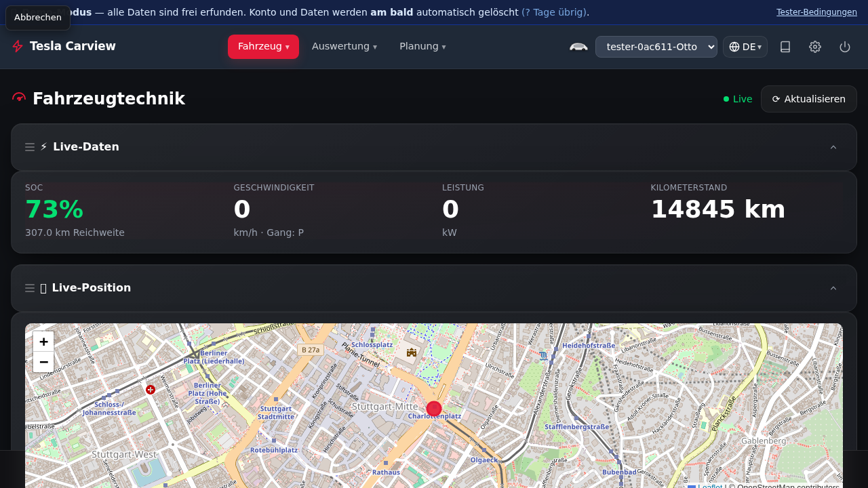Click the red vehicle marker on map

coord(434,409)
